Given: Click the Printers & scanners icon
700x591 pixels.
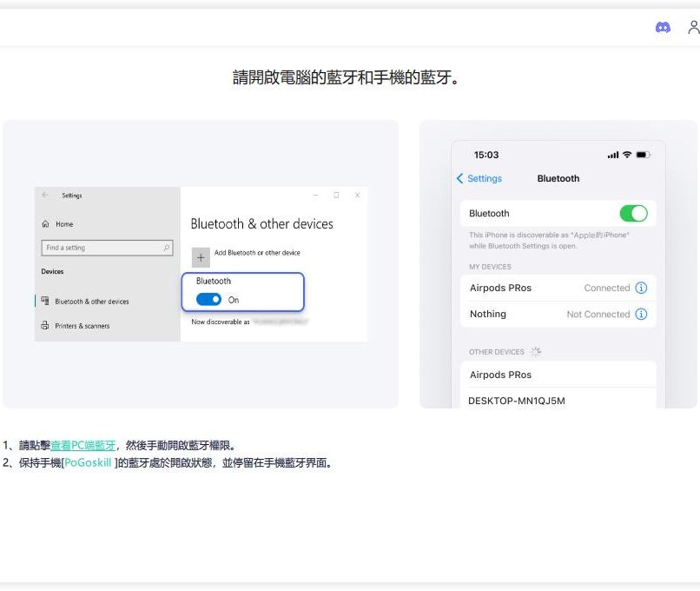Looking at the screenshot, I should (x=45, y=326).
